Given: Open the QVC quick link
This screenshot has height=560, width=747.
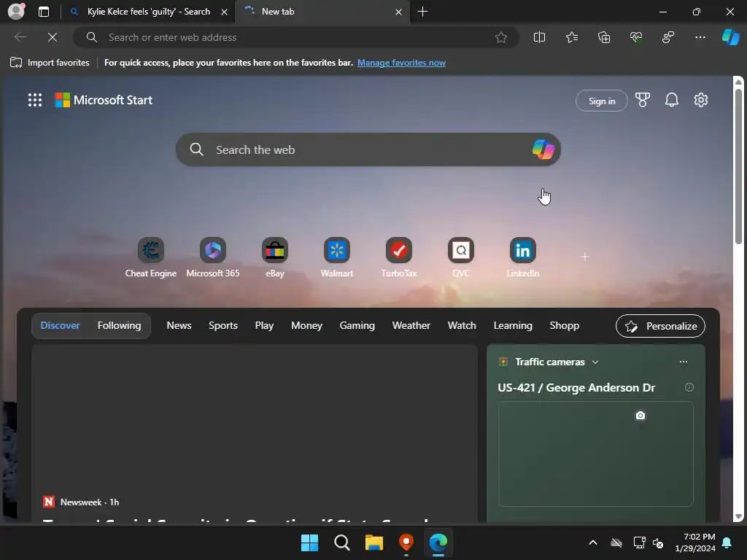Looking at the screenshot, I should tap(461, 257).
